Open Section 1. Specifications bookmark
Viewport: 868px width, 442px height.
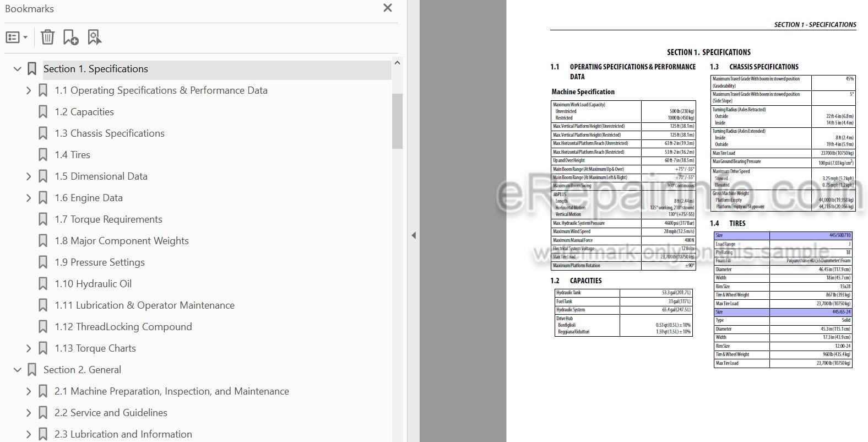click(x=96, y=69)
